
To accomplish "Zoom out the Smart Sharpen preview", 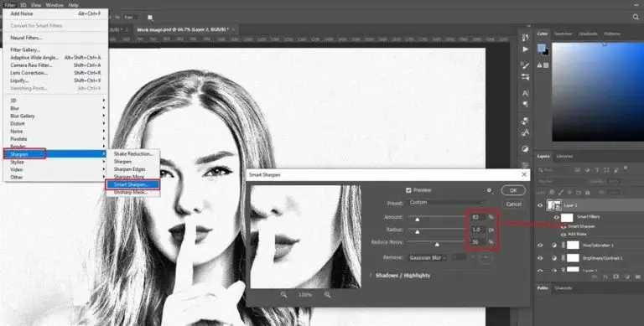I will [x=283, y=294].
